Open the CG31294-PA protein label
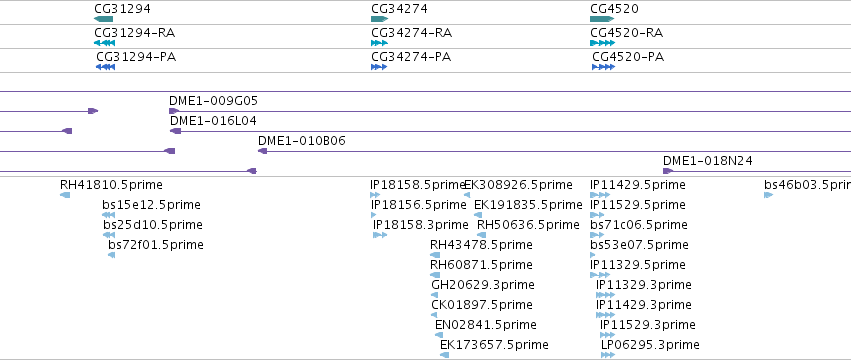This screenshot has width=851, height=360. point(136,57)
